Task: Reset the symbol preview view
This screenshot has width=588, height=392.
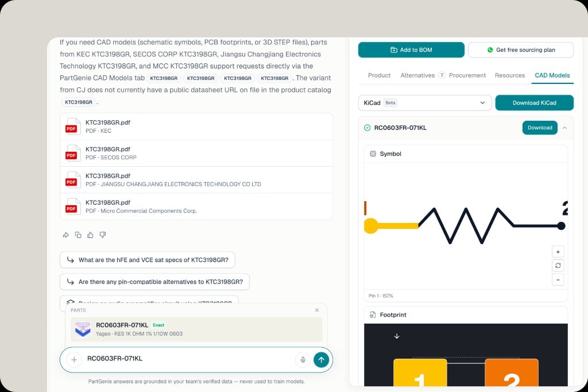Action: (558, 266)
